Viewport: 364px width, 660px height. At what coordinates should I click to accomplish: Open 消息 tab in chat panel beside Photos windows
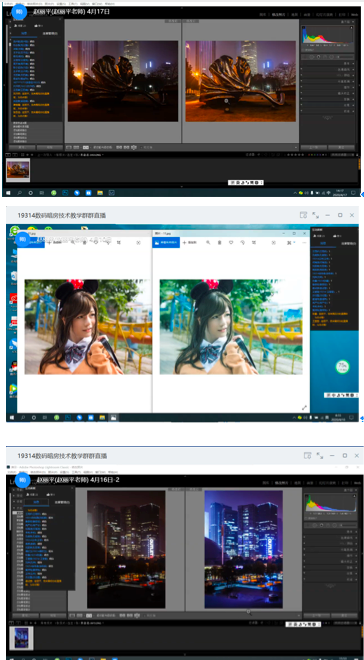(323, 243)
